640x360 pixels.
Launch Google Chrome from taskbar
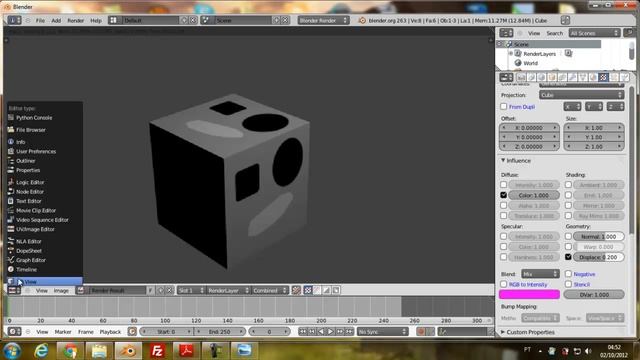click(70, 350)
